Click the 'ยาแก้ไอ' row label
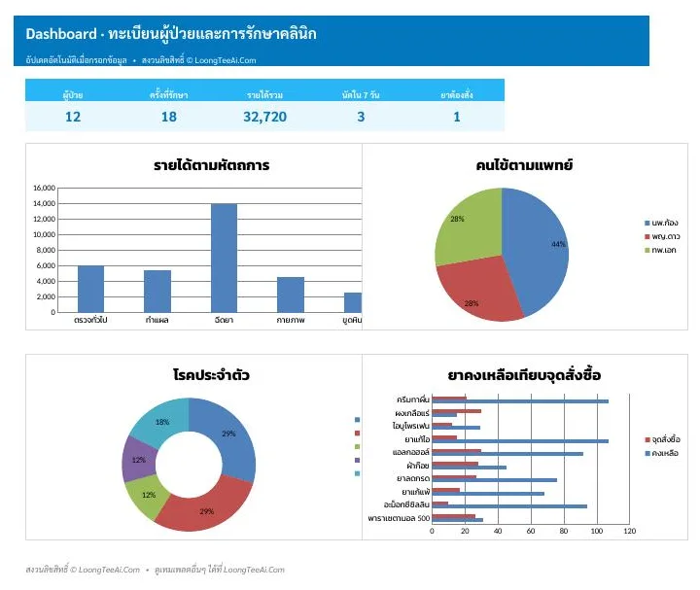 click(417, 439)
